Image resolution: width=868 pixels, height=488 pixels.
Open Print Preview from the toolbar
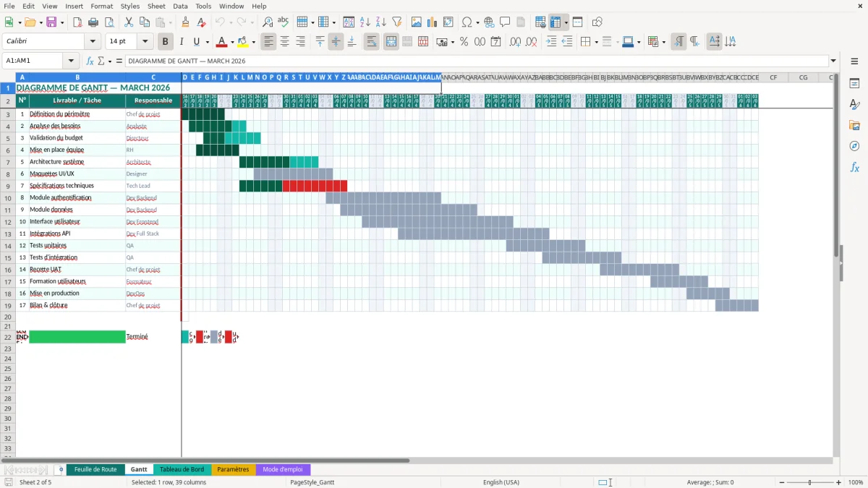tap(109, 22)
